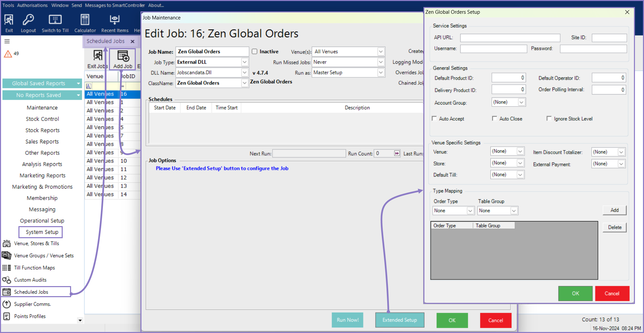This screenshot has width=644, height=333.
Task: Open the Account Group dropdown
Action: point(521,102)
